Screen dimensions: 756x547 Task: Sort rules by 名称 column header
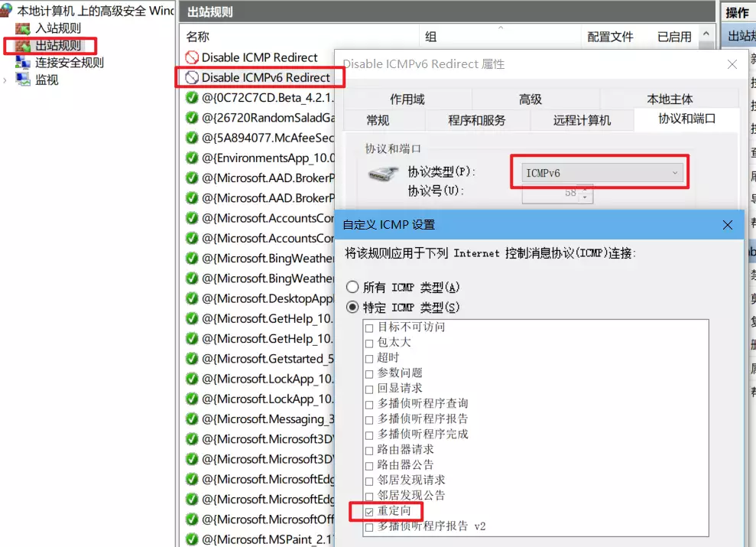point(198,37)
